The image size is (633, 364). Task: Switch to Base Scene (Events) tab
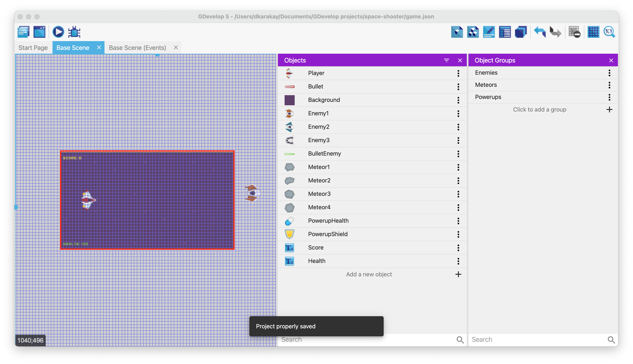[137, 48]
